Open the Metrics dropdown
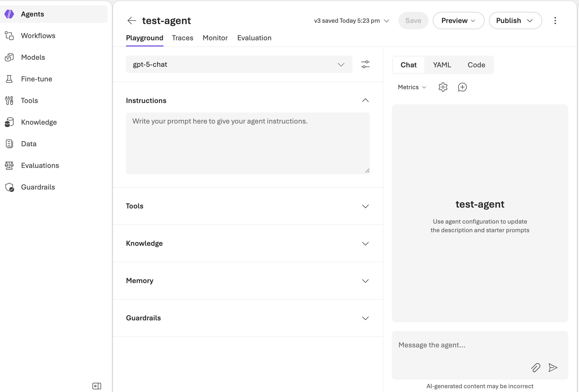Viewport: 579px width, 392px height. pyautogui.click(x=412, y=87)
